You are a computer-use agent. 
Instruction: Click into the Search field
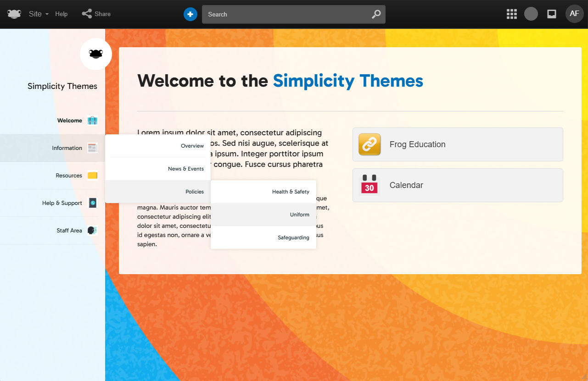coord(285,14)
